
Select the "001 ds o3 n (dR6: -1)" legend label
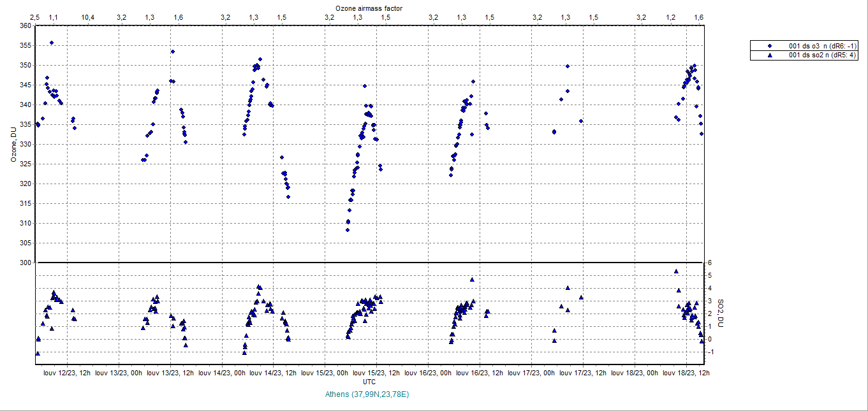click(823, 46)
